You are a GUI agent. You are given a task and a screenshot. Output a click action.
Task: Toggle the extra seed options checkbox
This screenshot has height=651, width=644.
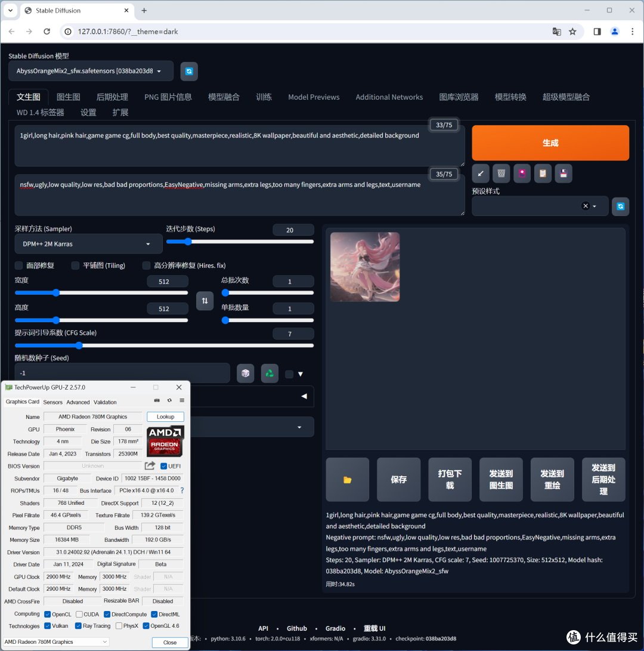289,374
